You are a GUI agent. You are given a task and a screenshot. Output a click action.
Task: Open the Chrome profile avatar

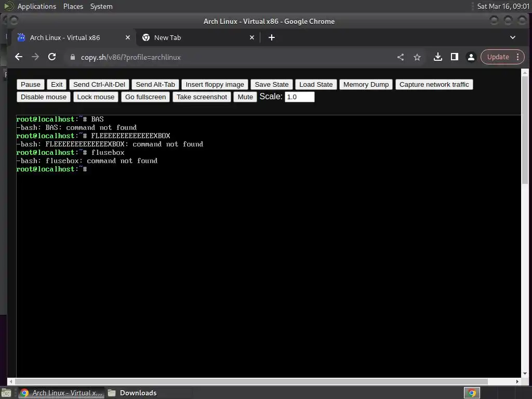pos(471,57)
